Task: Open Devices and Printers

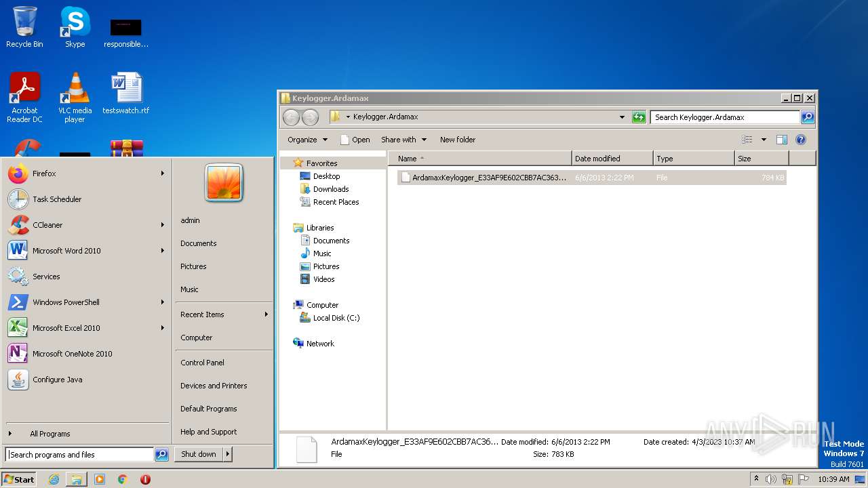Action: [x=214, y=386]
